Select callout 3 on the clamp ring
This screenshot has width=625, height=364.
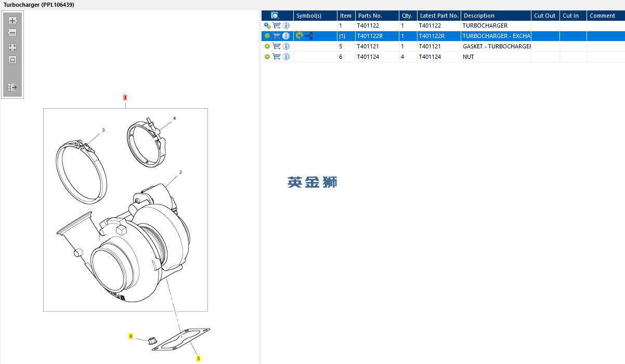coord(103,130)
